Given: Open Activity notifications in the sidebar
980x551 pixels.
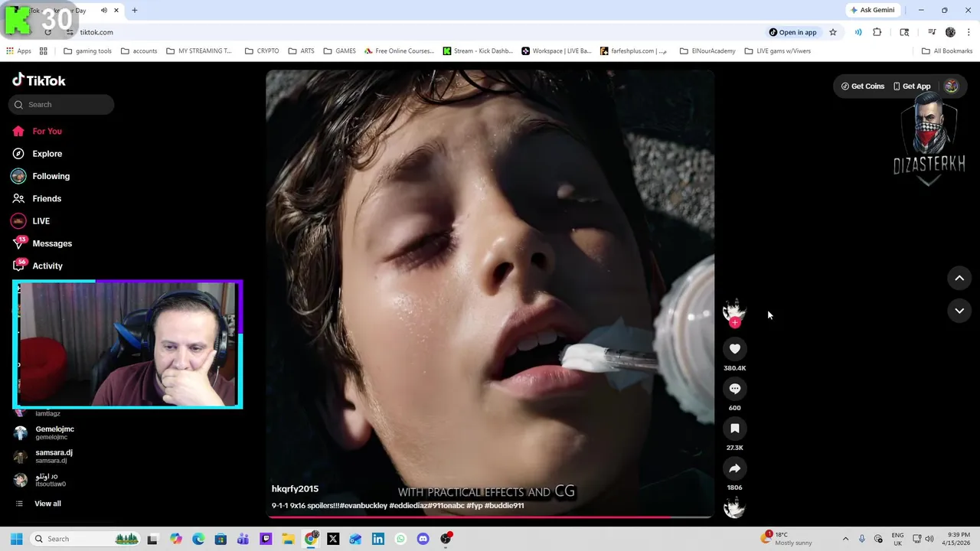Looking at the screenshot, I should point(47,266).
